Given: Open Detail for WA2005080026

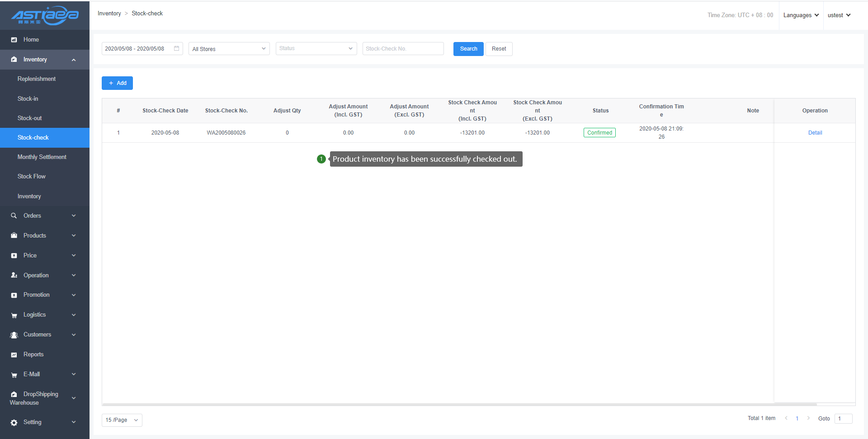Looking at the screenshot, I should 815,133.
